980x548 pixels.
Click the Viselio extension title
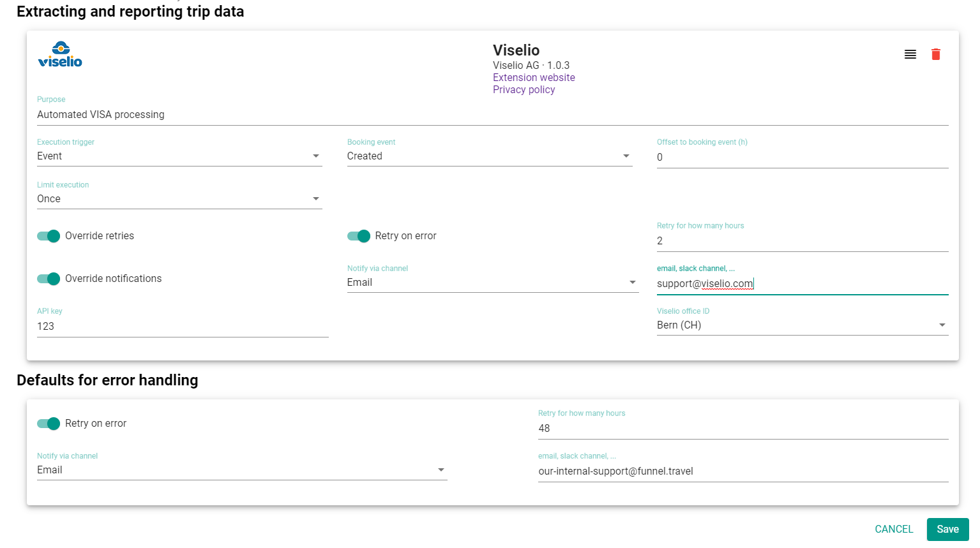coord(516,50)
